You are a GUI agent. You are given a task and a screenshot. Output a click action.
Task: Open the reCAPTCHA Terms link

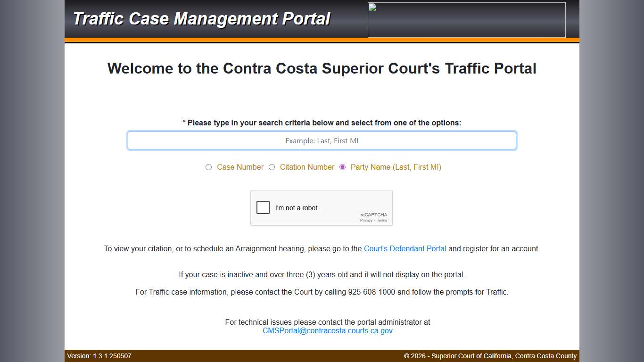(x=381, y=220)
